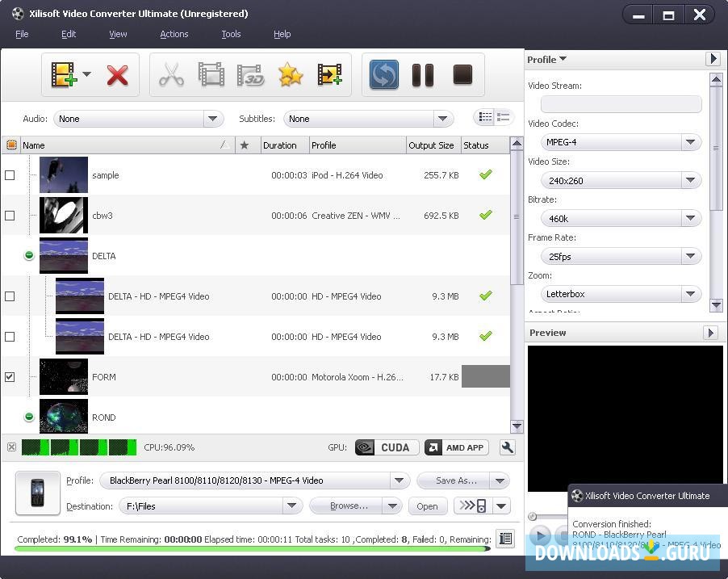
Task: Enable AMD APP GPU acceleration
Action: tap(456, 447)
